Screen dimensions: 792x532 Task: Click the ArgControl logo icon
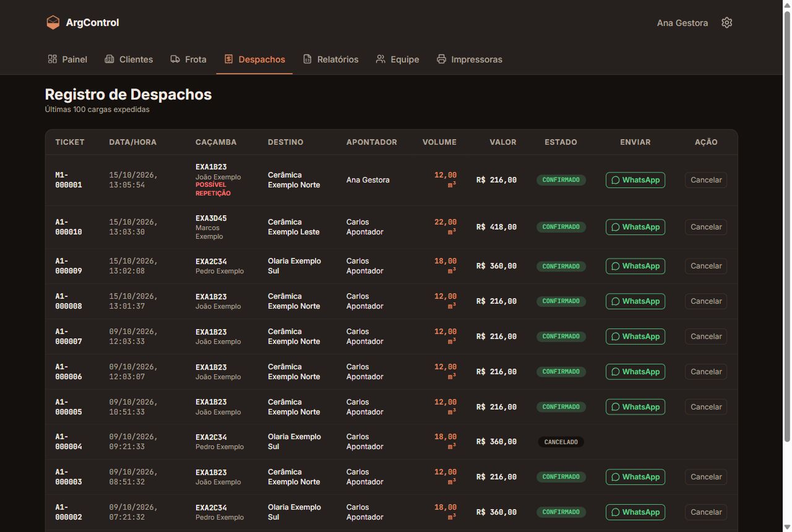coord(53,23)
